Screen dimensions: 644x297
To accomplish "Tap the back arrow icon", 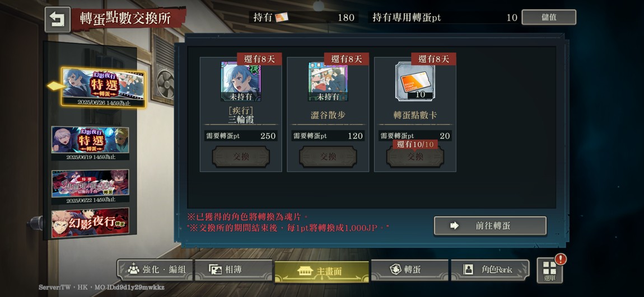I will [x=58, y=20].
